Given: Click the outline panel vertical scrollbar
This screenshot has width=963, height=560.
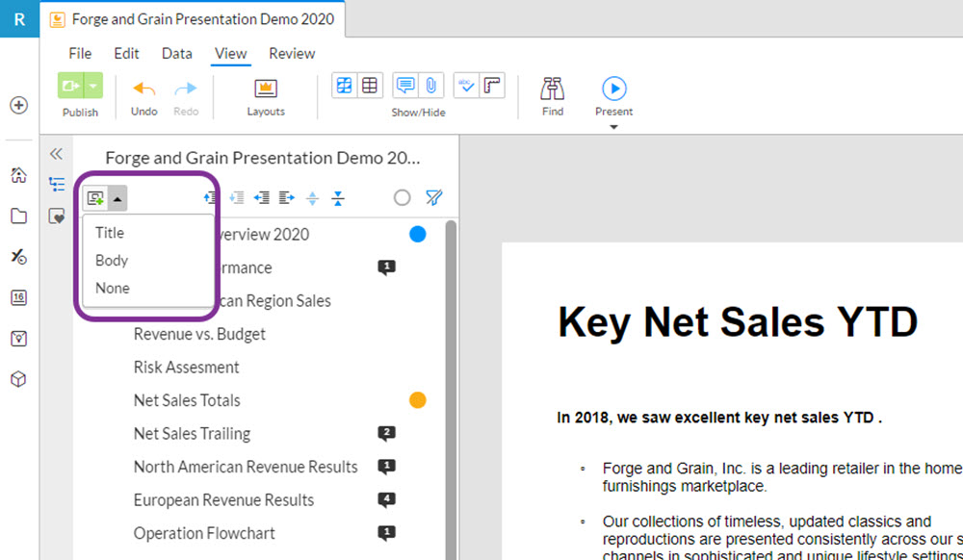Looking at the screenshot, I should click(451, 390).
